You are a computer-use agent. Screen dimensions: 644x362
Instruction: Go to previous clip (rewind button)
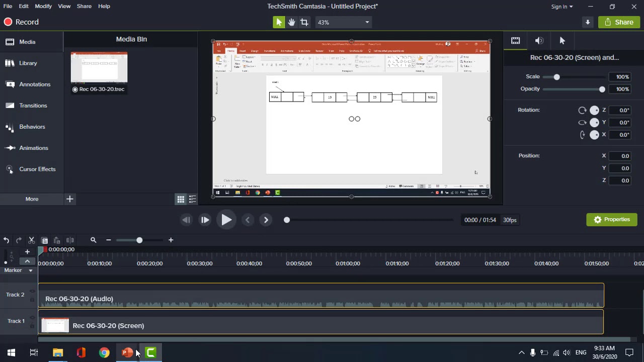pos(186,220)
